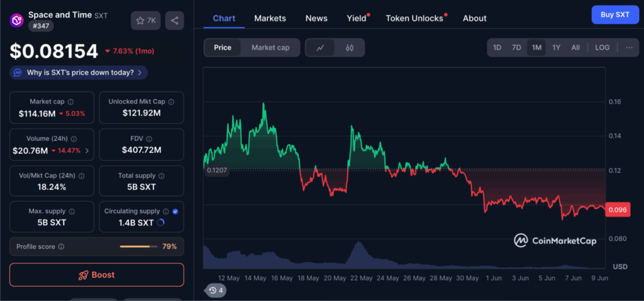Click Market cap info icon
Screen dimensions: 644x301
click(x=70, y=102)
